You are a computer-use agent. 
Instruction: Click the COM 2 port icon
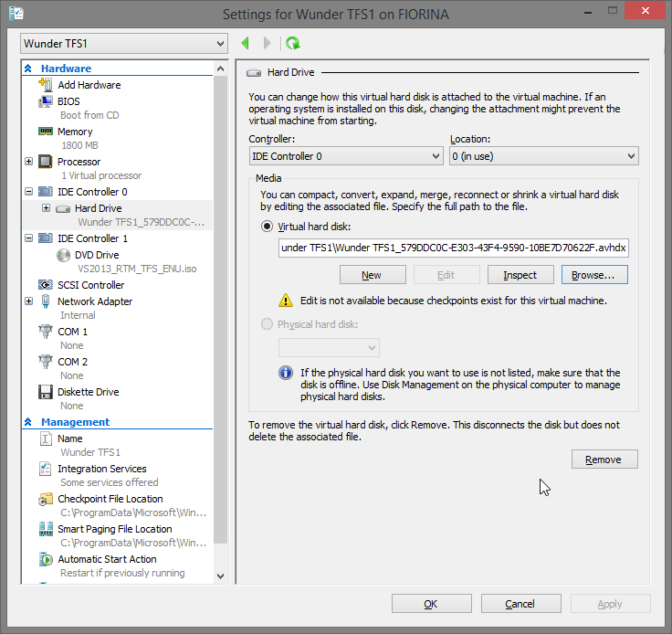click(46, 362)
